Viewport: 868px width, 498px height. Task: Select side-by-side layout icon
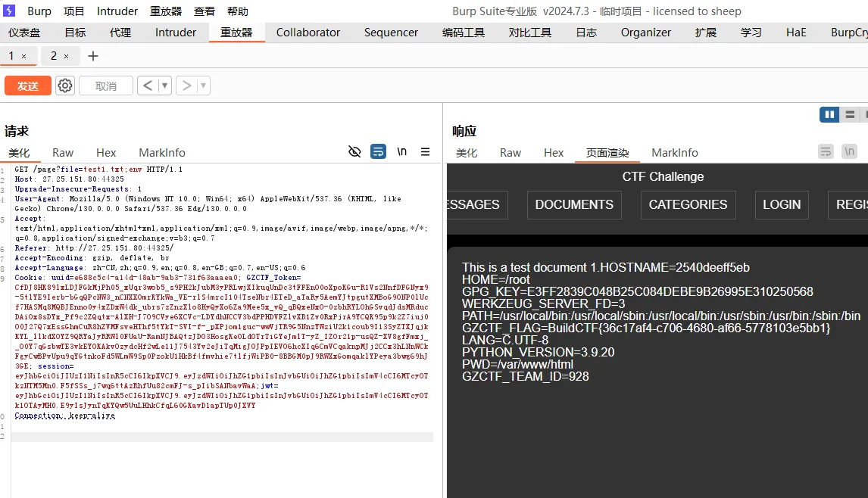point(829,114)
